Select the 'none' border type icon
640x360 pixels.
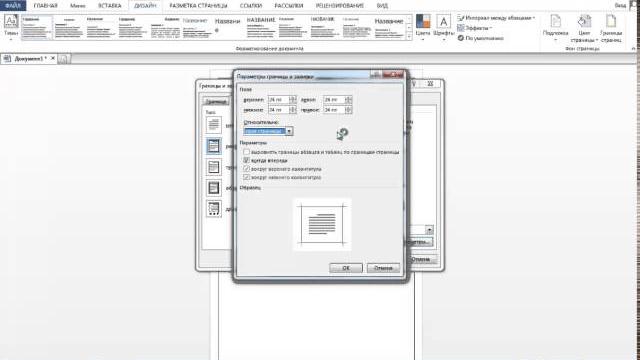pyautogui.click(x=213, y=125)
